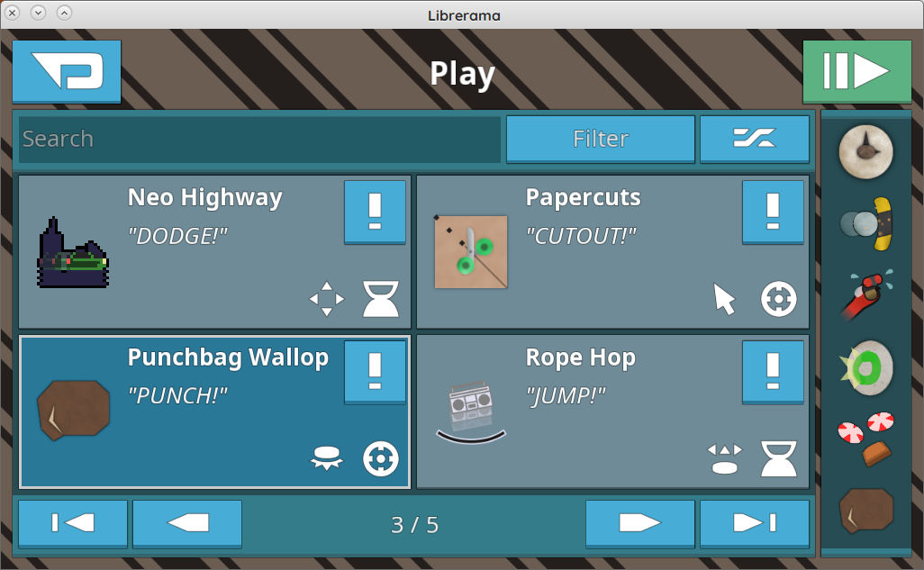
Task: Show Punchbag Wallop info with exclamation button
Action: [x=375, y=372]
